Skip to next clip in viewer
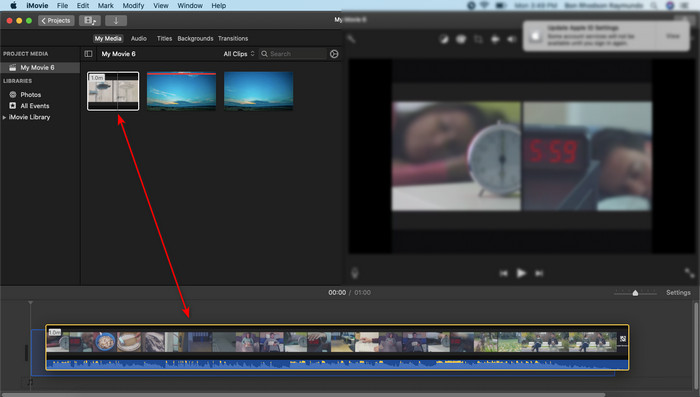 click(x=539, y=273)
